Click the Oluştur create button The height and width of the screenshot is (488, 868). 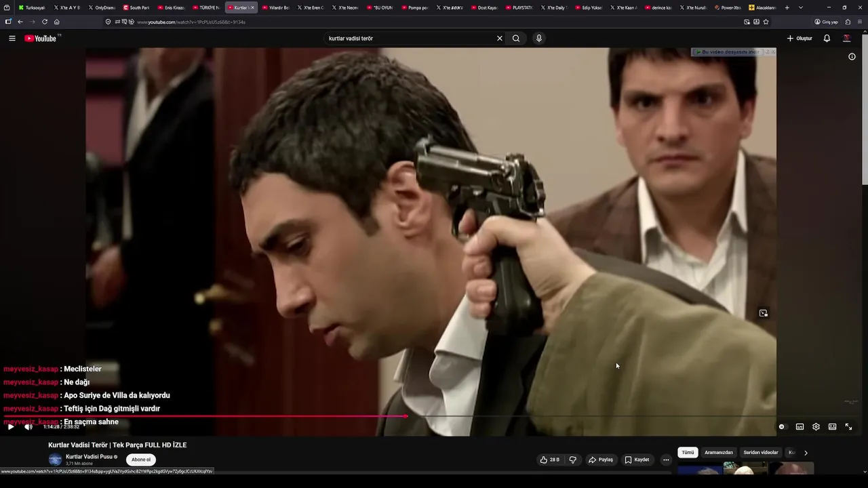(800, 39)
